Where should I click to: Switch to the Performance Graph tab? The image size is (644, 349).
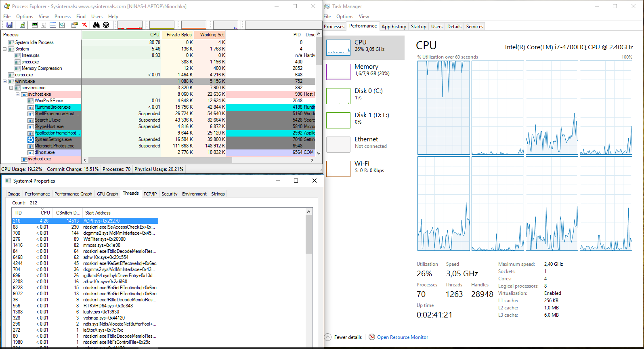point(73,194)
